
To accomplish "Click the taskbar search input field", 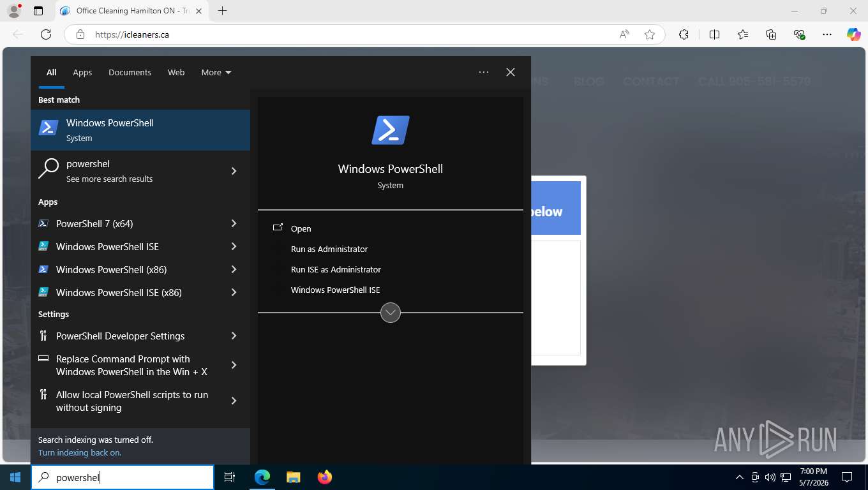I will pos(123,477).
